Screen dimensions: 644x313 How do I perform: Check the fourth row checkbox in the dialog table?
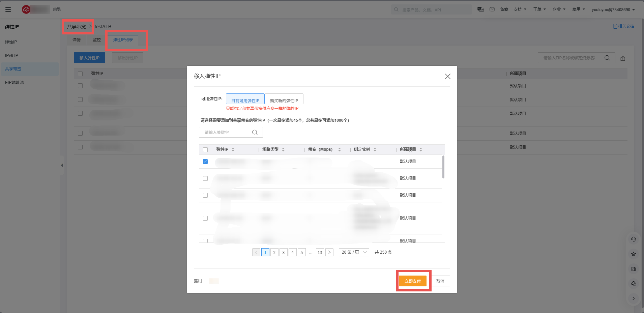pyautogui.click(x=205, y=218)
